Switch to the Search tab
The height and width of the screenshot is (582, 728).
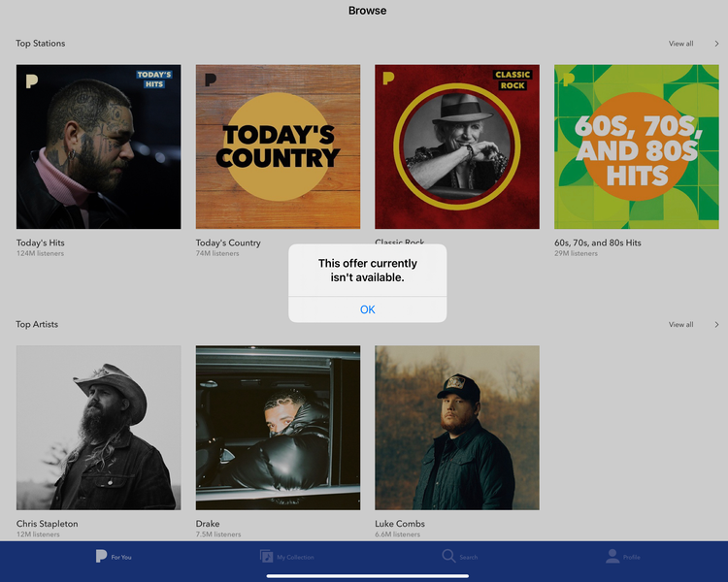pos(460,557)
